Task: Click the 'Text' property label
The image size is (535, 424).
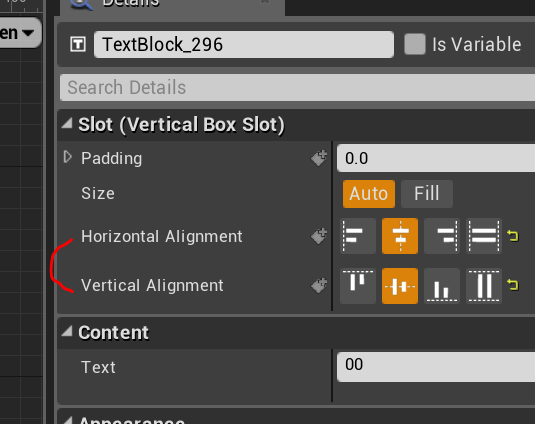Action: click(98, 367)
